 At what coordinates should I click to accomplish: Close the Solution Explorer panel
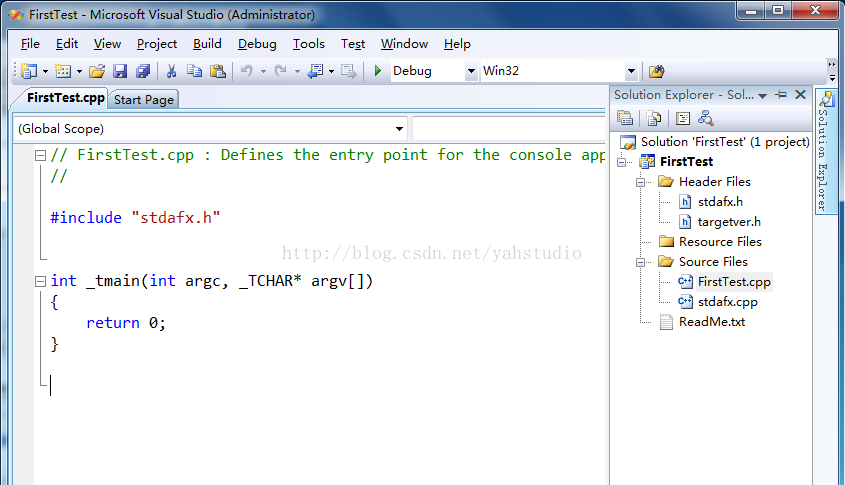point(801,95)
